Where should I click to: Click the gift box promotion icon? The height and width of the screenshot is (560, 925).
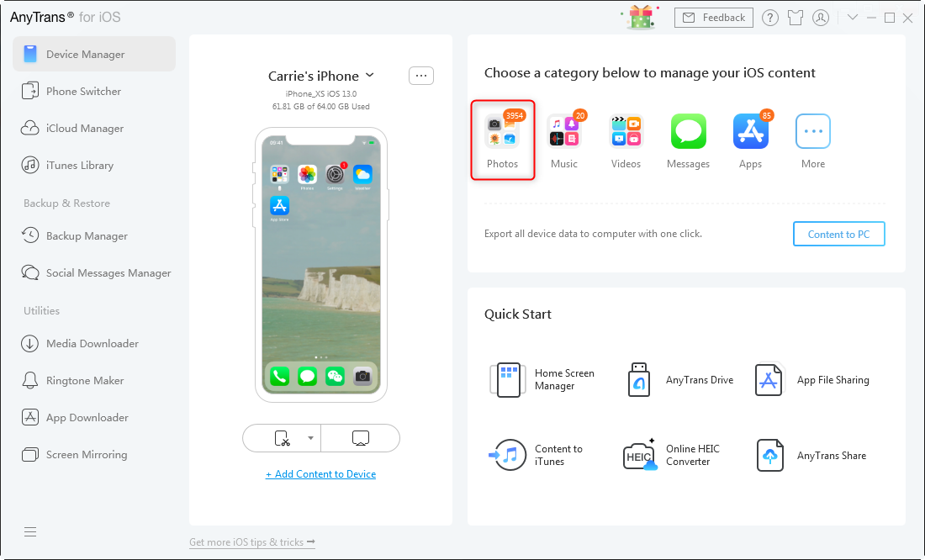click(641, 17)
